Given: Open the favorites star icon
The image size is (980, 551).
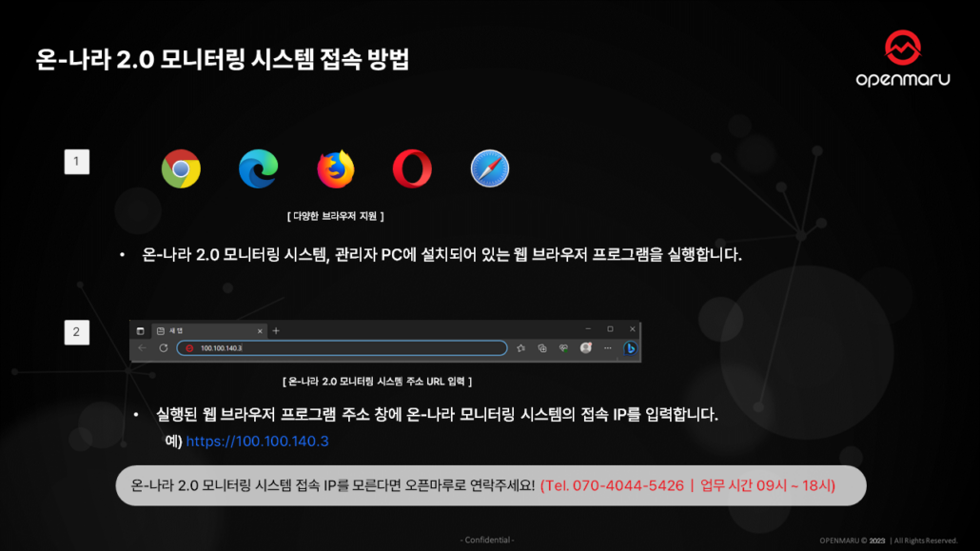Looking at the screenshot, I should pyautogui.click(x=521, y=348).
